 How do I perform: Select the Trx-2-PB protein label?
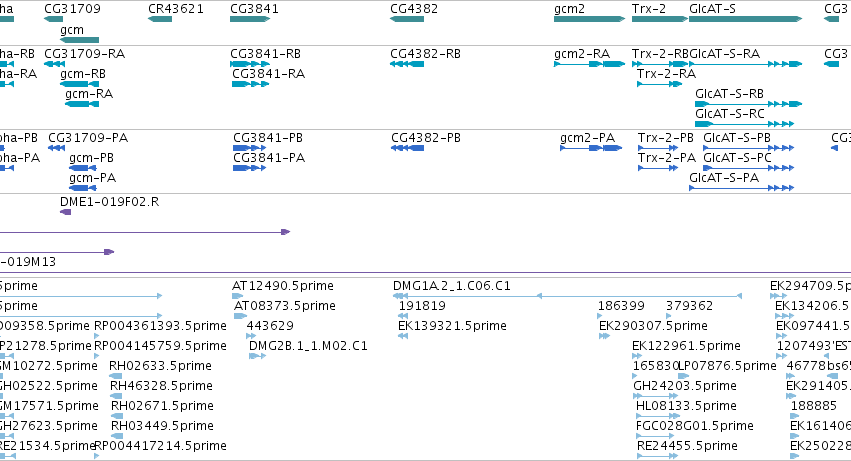[x=666, y=138]
